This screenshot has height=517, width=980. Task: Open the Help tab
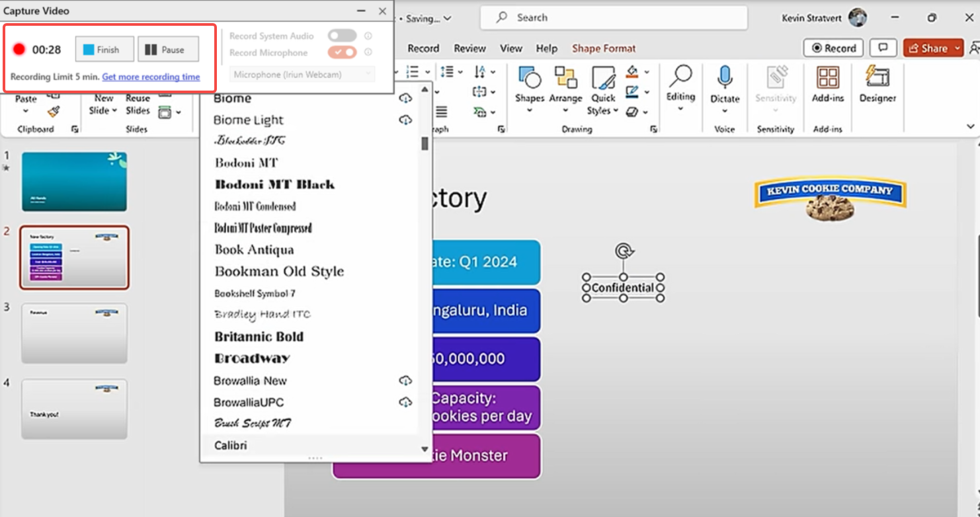point(546,48)
